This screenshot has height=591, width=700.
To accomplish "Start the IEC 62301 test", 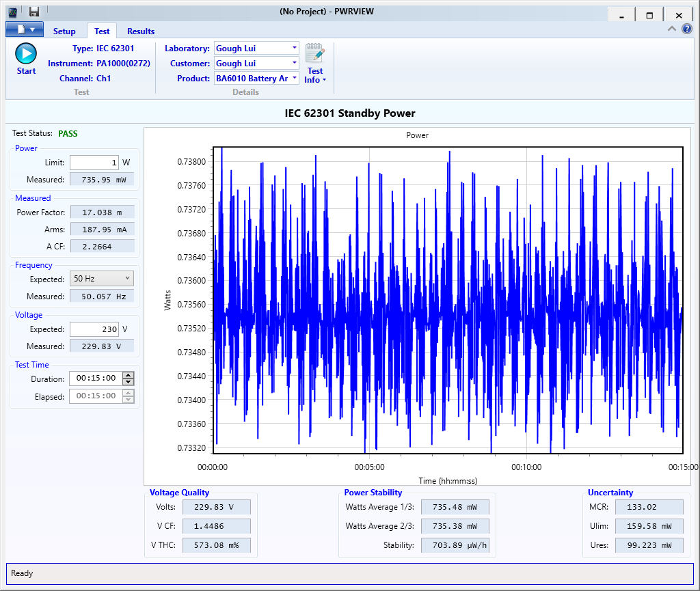I will click(x=26, y=54).
